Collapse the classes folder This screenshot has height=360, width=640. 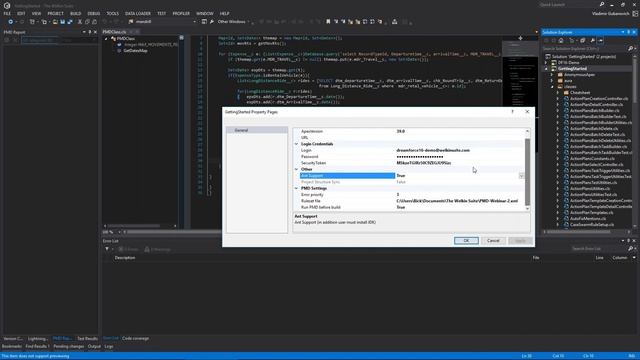[x=552, y=87]
